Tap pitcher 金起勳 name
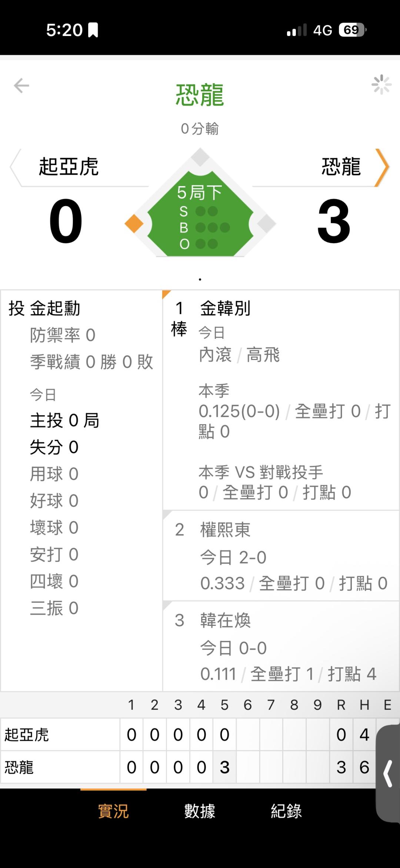 [55, 308]
